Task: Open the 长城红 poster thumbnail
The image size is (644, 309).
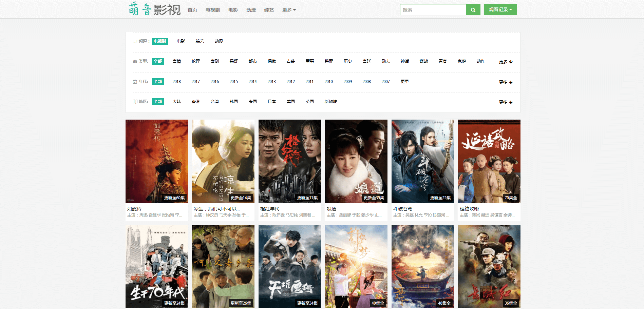Action: point(489,267)
